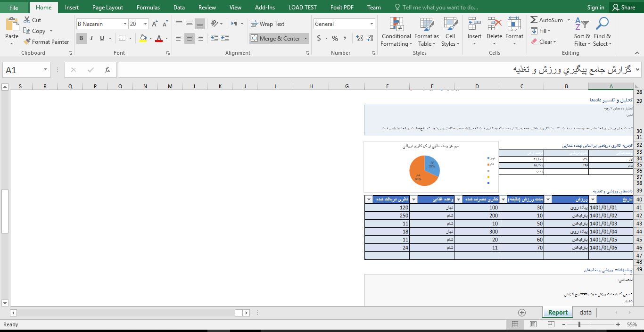Expand the Merge & Center dropdown arrow
Image resolution: width=644 pixels, height=332 pixels.
(305, 39)
